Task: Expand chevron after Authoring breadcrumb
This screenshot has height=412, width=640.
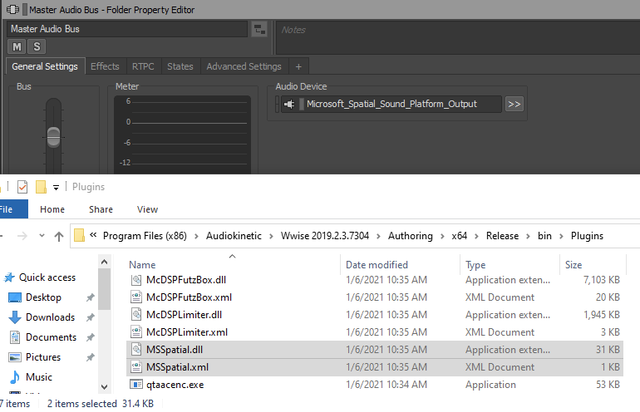Action: point(442,236)
